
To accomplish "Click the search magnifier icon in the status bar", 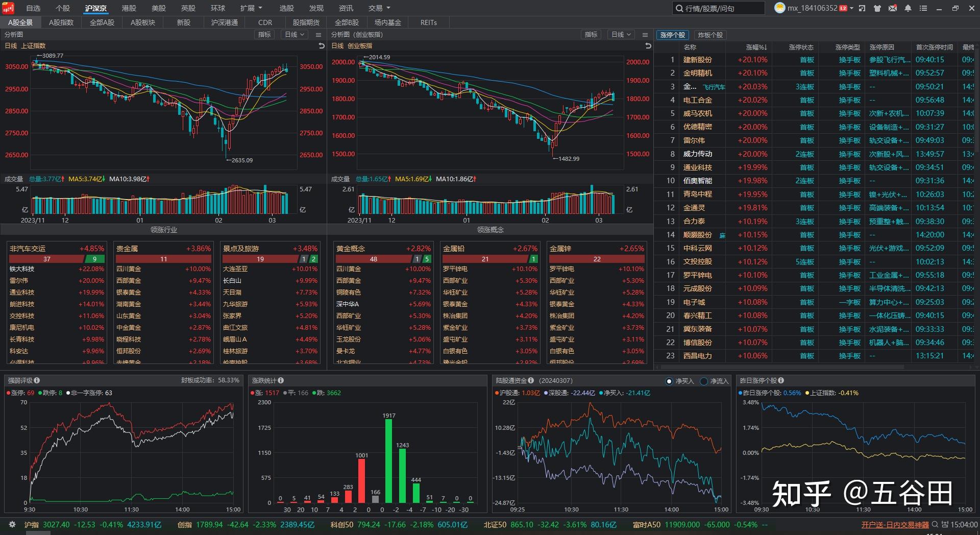I will click(935, 524).
